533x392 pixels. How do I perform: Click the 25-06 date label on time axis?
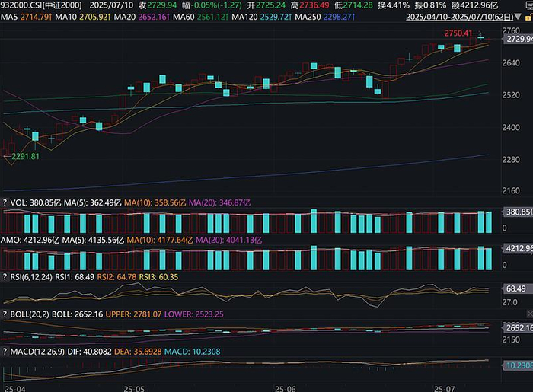point(286,389)
